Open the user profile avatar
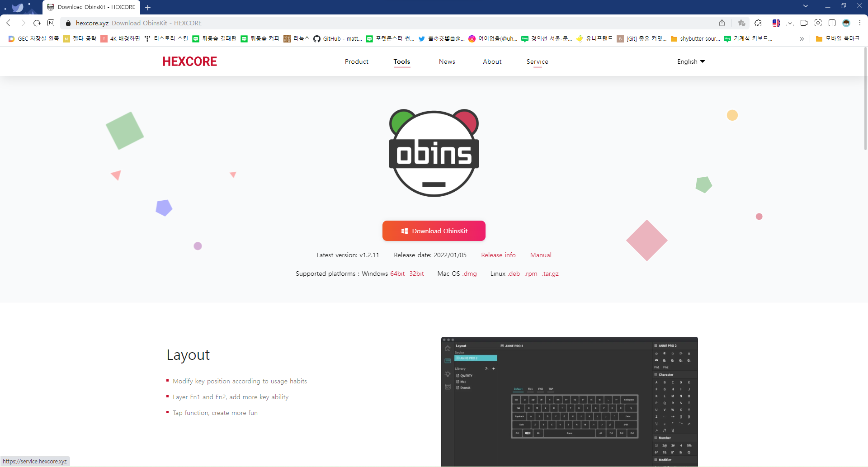868x467 pixels. 846,23
